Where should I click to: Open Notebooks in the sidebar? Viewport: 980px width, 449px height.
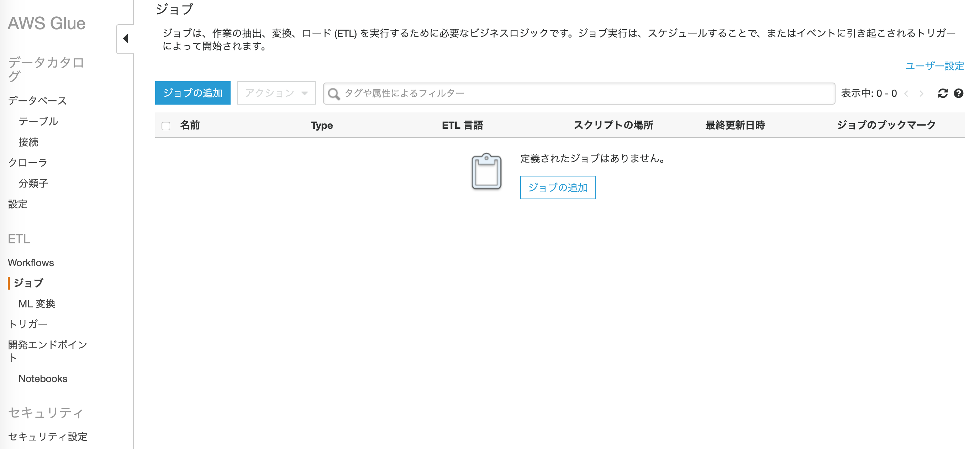[x=43, y=379]
